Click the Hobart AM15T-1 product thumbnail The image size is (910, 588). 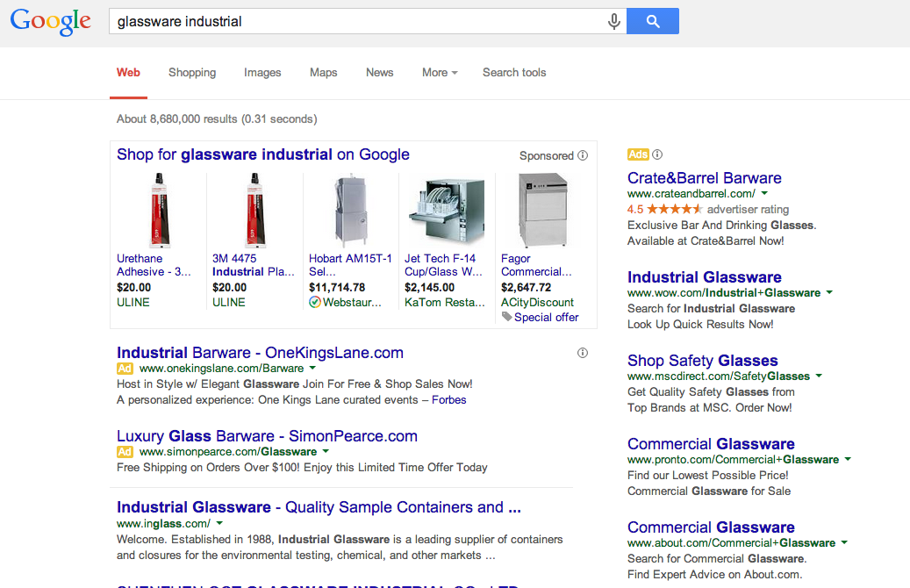[x=350, y=209]
